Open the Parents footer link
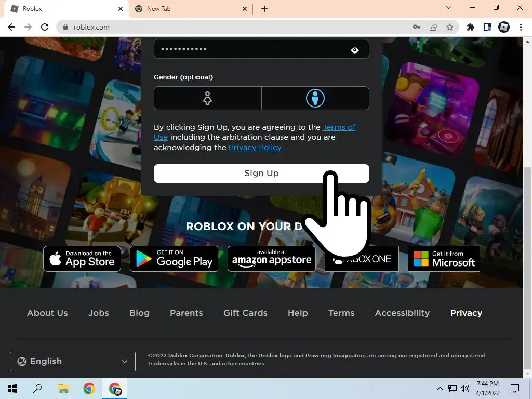Image resolution: width=532 pixels, height=399 pixels. pos(187,313)
